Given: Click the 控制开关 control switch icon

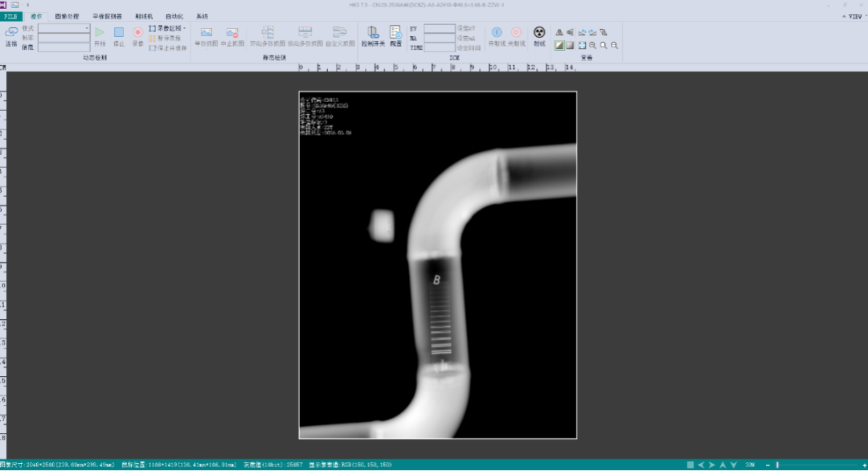Looking at the screenshot, I should point(373,35).
